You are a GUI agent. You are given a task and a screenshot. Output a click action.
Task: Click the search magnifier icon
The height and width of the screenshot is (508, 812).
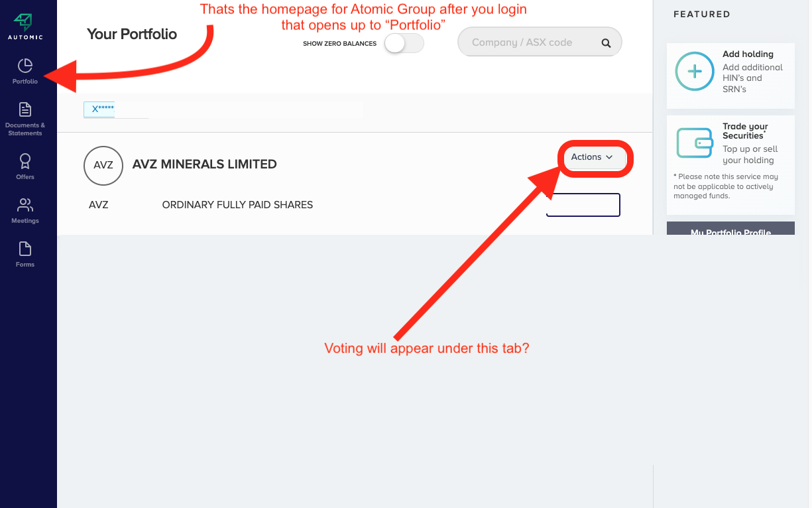[606, 42]
